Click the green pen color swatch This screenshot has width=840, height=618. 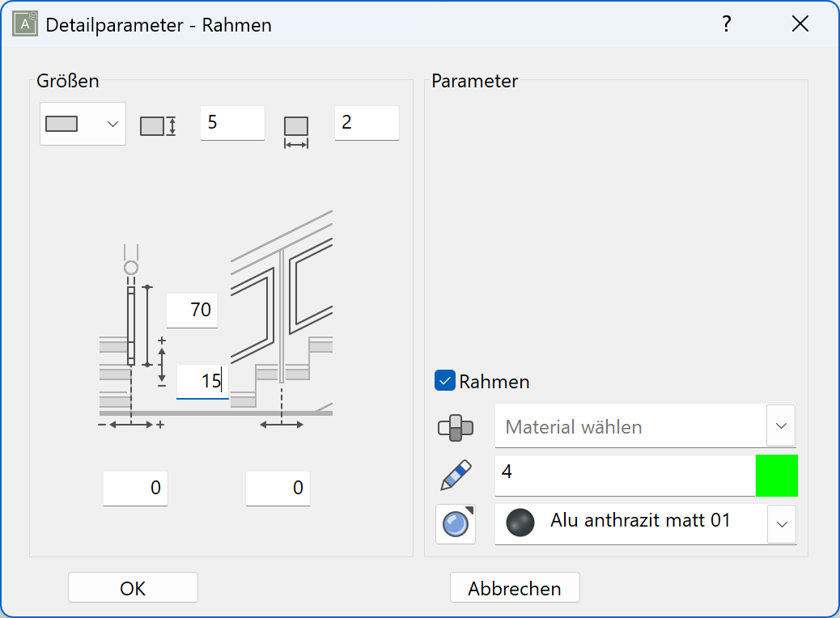[x=776, y=476]
